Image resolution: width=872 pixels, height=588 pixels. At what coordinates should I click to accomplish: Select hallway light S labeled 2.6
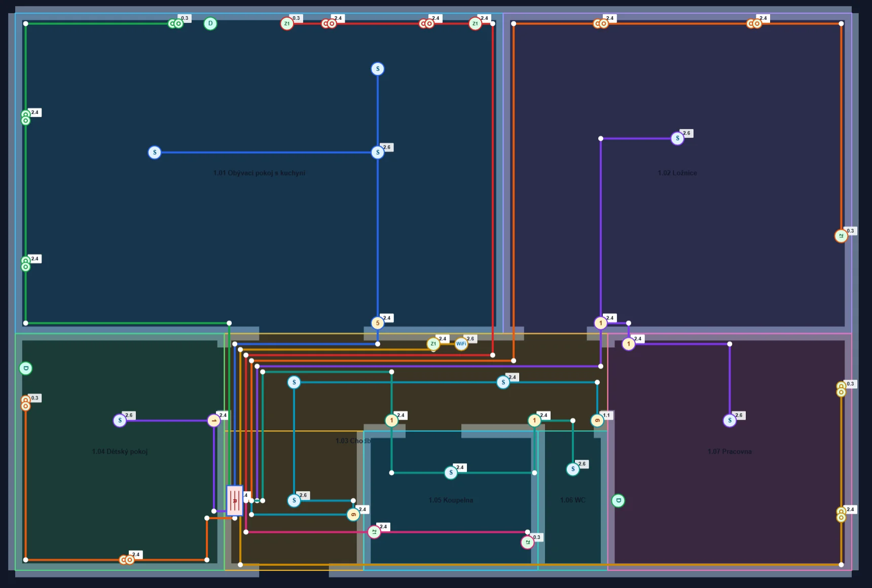click(294, 500)
